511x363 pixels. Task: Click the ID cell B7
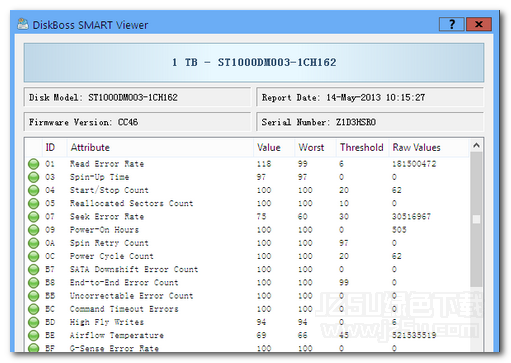50,270
